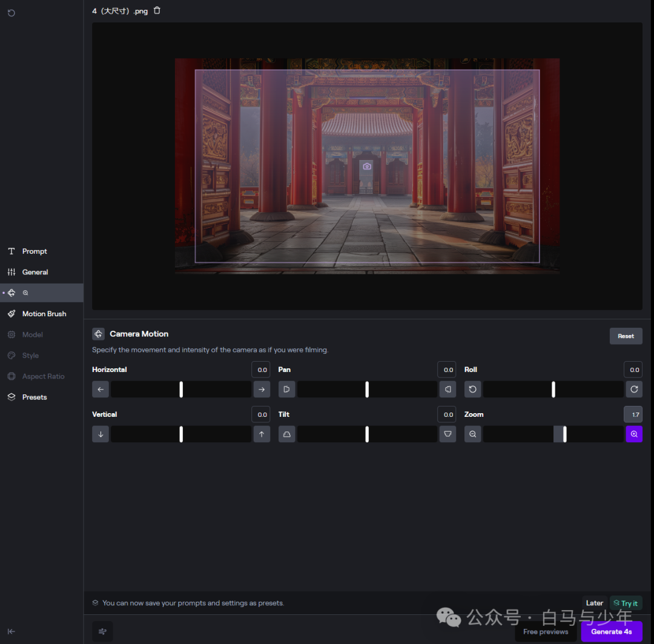
Task: Click the horizontal left arrow button
Action: [x=101, y=389]
